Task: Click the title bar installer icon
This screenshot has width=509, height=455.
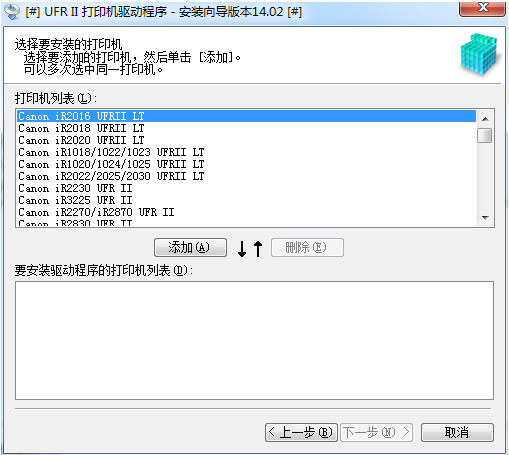Action: [12, 11]
